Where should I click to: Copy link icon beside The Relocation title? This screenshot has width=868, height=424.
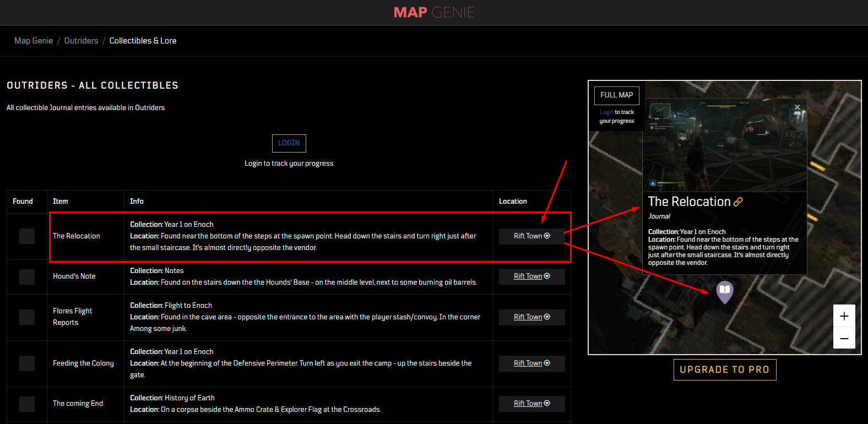pos(738,202)
